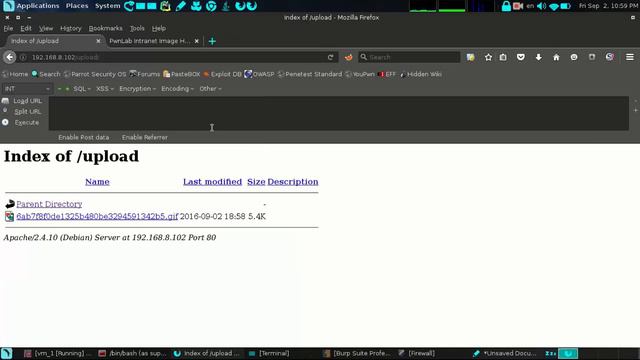Expand the Other dropdown menu

tap(210, 89)
